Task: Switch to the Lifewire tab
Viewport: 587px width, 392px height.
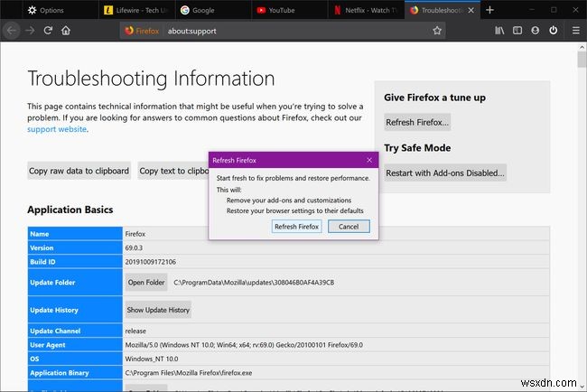Action: pos(136,10)
